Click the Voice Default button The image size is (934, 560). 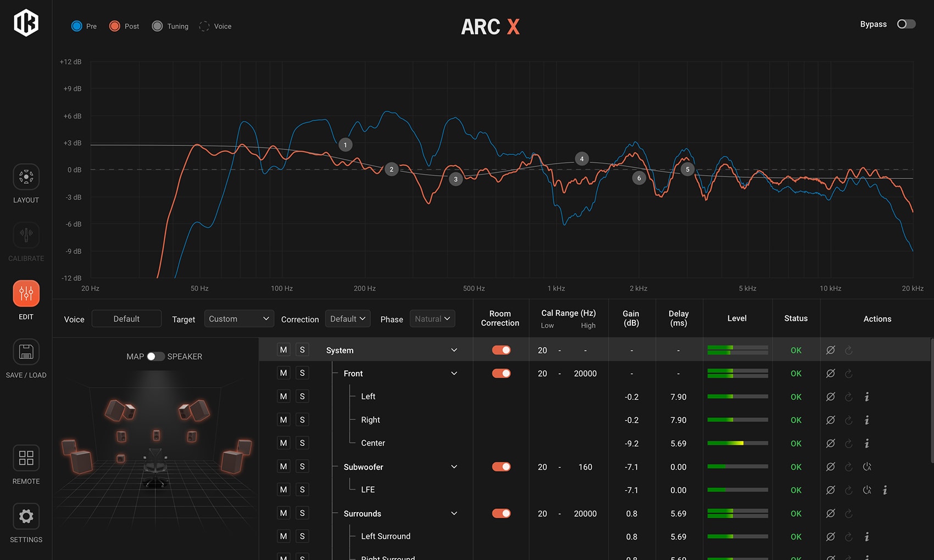126,319
